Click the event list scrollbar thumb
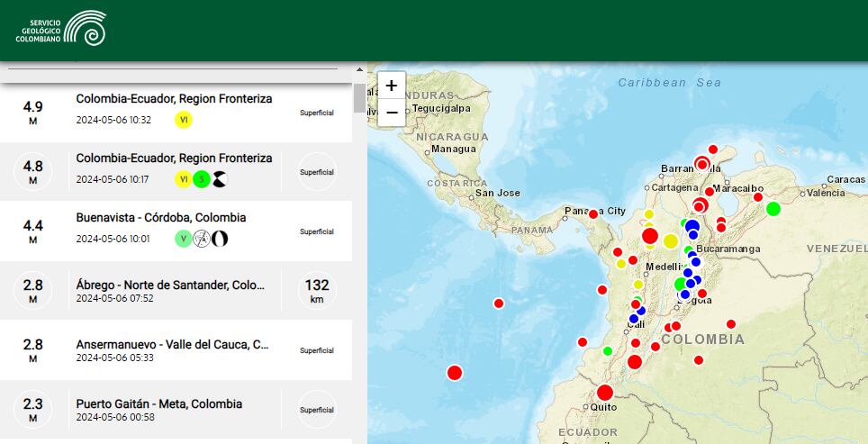Screen dimensions: 868x444 tap(360, 97)
